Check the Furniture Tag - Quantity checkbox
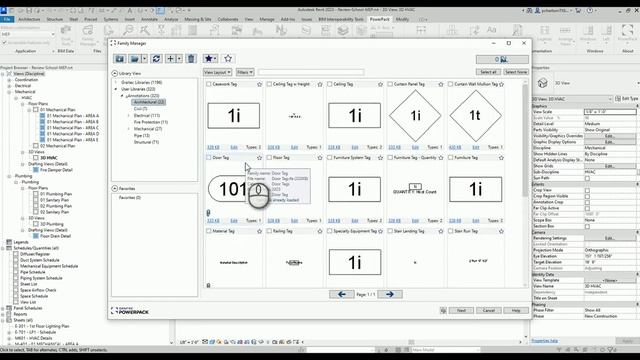Image resolution: width=640 pixels, height=360 pixels. tap(390, 158)
